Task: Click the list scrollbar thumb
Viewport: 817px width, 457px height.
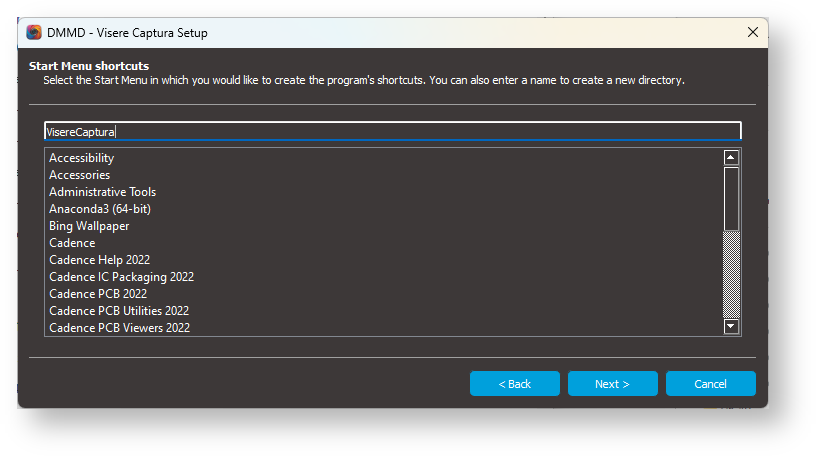Action: click(731, 198)
